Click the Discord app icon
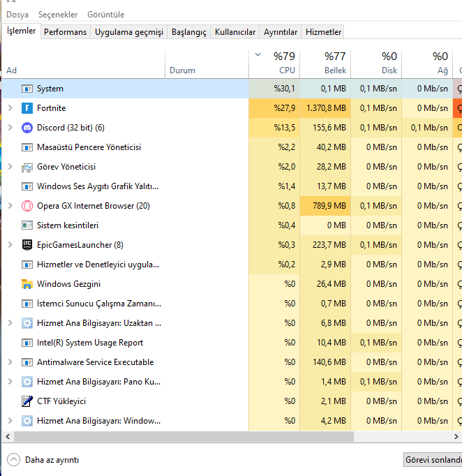Image resolution: width=462 pixels, height=476 pixels. tap(27, 128)
